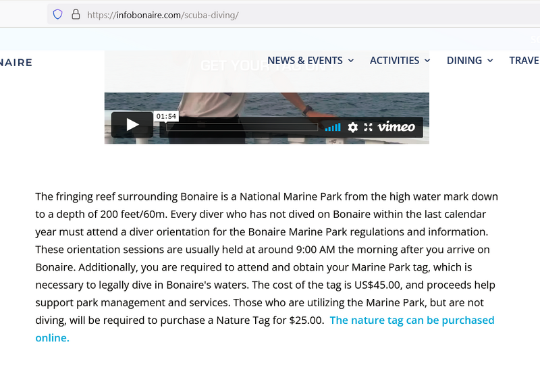
Task: Click the site security padlock icon
Action: click(75, 14)
